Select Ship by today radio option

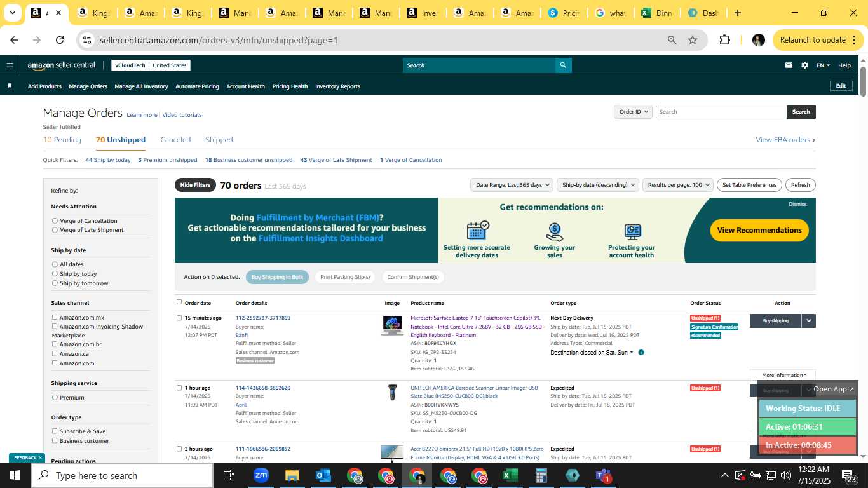point(55,273)
